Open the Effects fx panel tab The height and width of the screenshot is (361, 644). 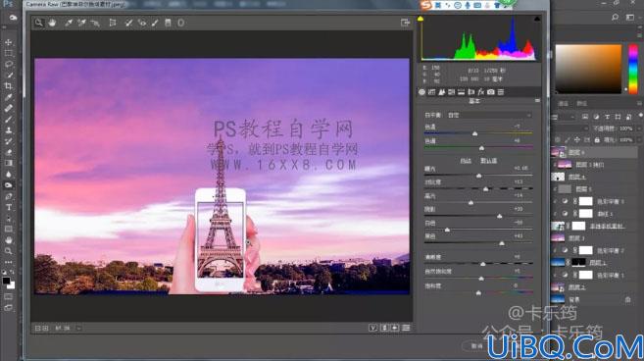coord(481,92)
